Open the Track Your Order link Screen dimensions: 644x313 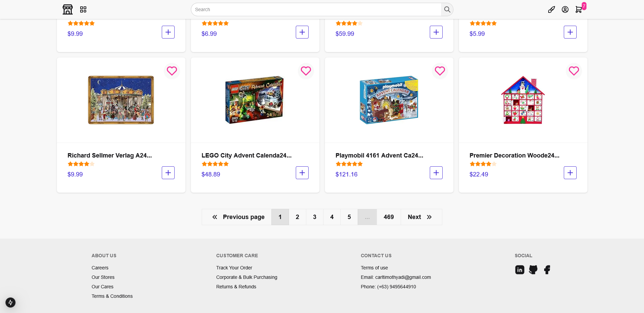point(234,268)
